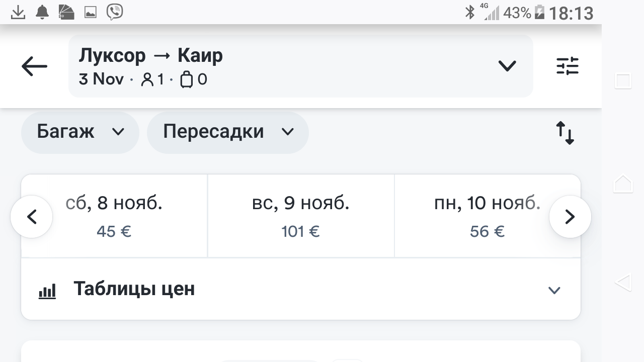
Task: Tap the Android home button
Action: coord(623,183)
